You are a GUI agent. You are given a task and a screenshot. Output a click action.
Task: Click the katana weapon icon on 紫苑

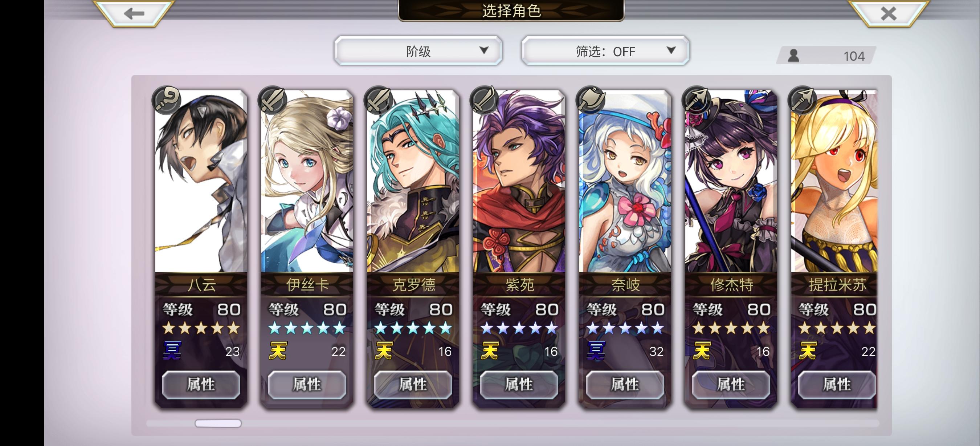tap(484, 101)
